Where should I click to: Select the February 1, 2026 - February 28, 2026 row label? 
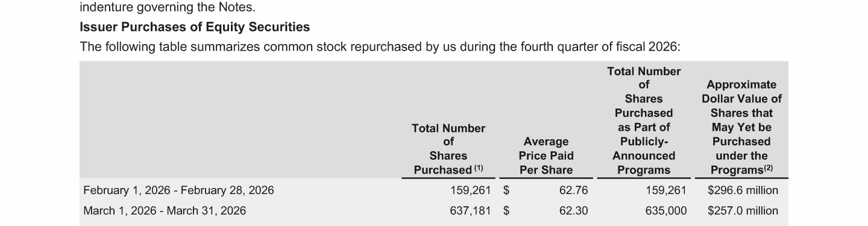click(x=178, y=190)
